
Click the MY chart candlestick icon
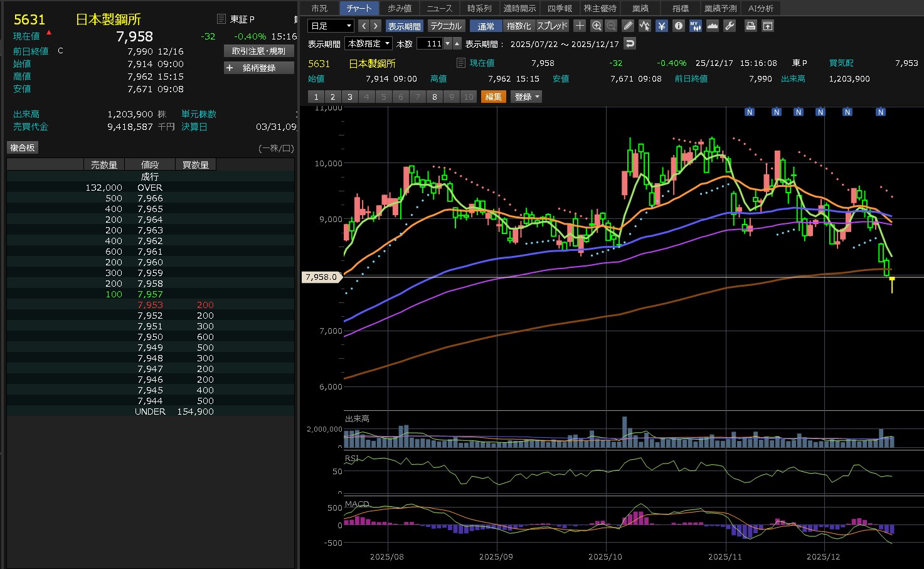click(x=695, y=26)
